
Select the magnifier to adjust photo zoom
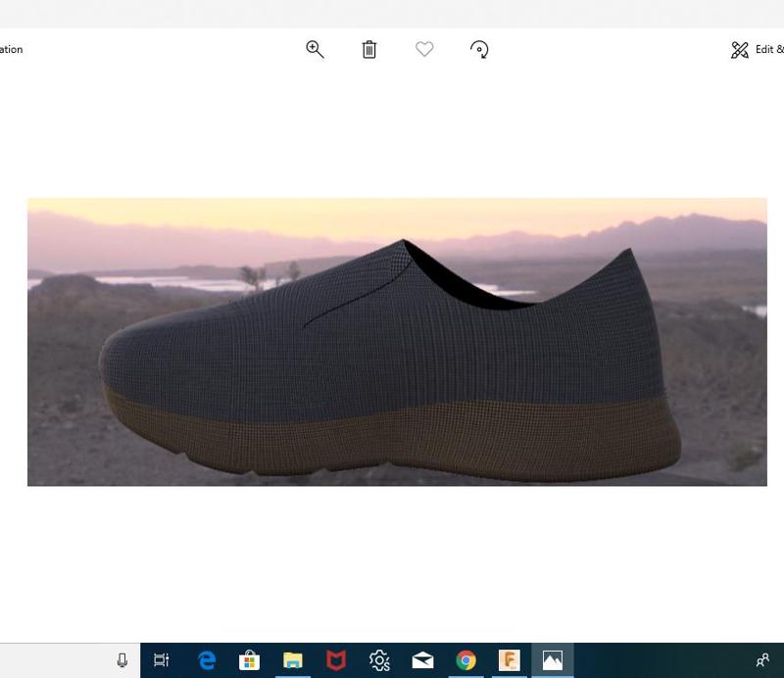coord(314,49)
